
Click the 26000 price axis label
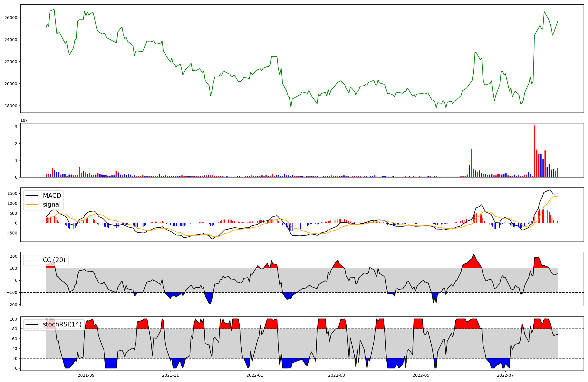point(11,18)
